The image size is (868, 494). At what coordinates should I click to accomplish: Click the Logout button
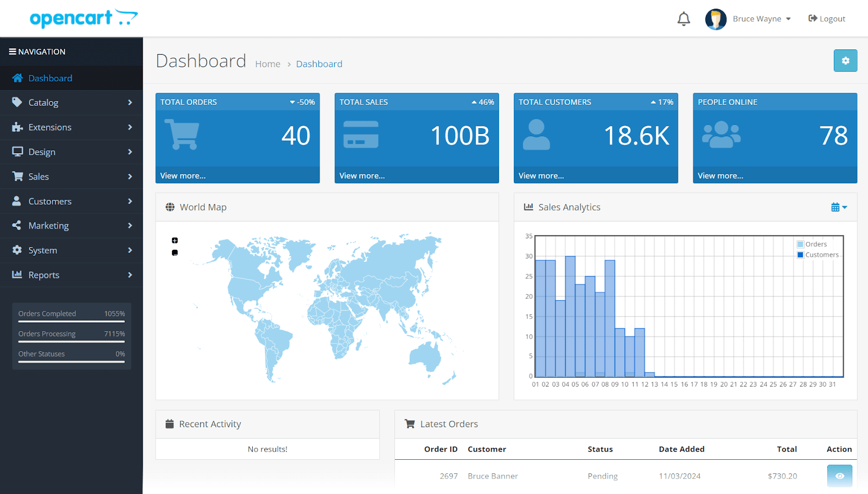click(x=826, y=18)
